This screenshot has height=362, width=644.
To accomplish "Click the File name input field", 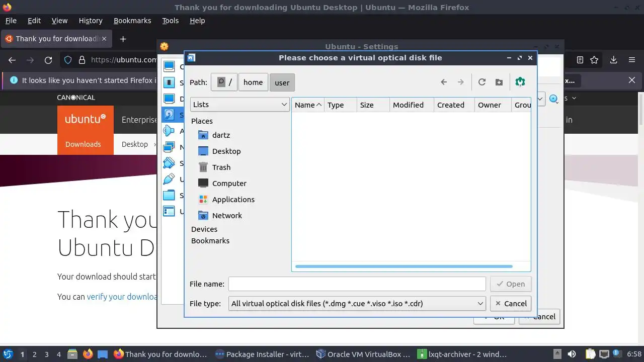I will [357, 284].
